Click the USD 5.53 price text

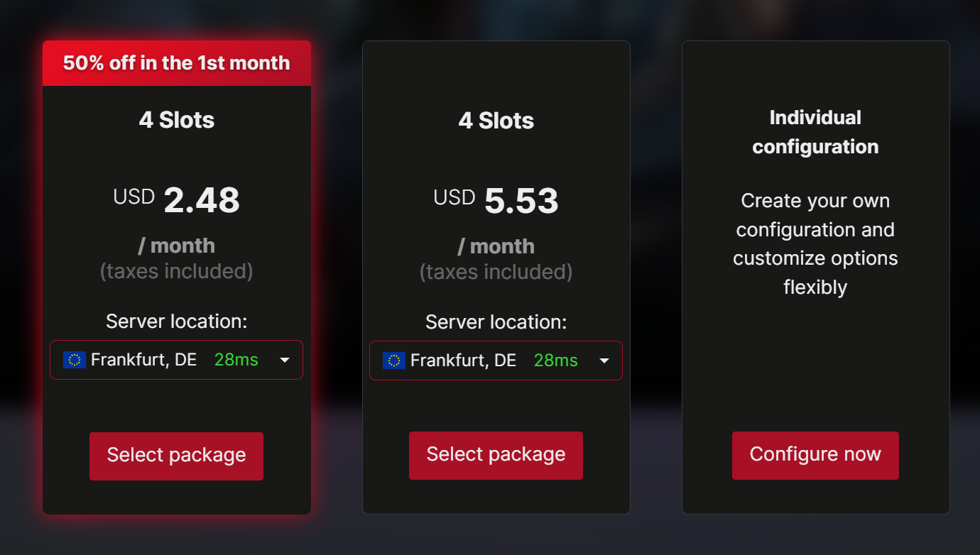pos(496,201)
